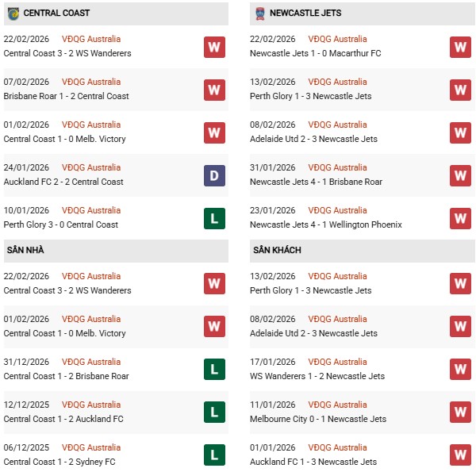Click W badge for Auckland FC 1 - 3 Newcastle Jets
Image resolution: width=476 pixels, height=472 pixels.
460,455
